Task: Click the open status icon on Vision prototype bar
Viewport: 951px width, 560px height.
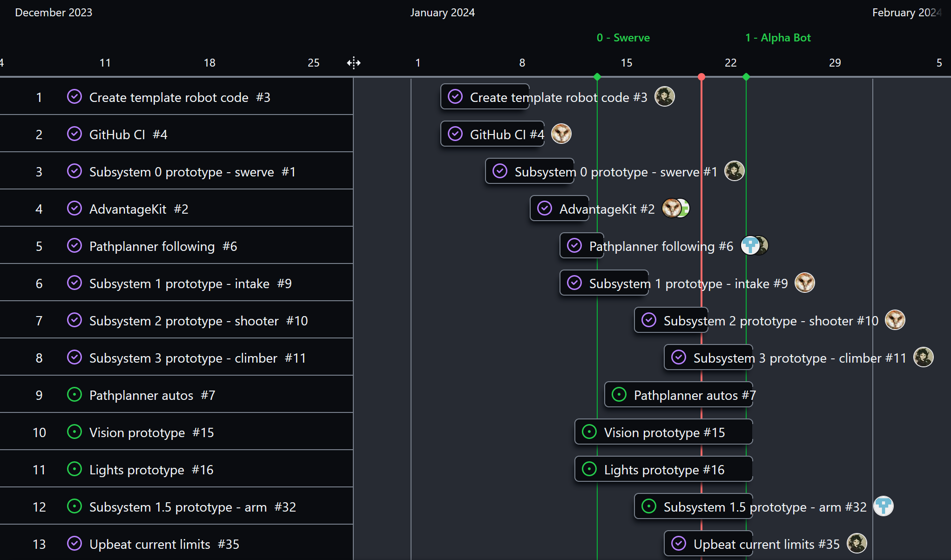Action: click(589, 432)
